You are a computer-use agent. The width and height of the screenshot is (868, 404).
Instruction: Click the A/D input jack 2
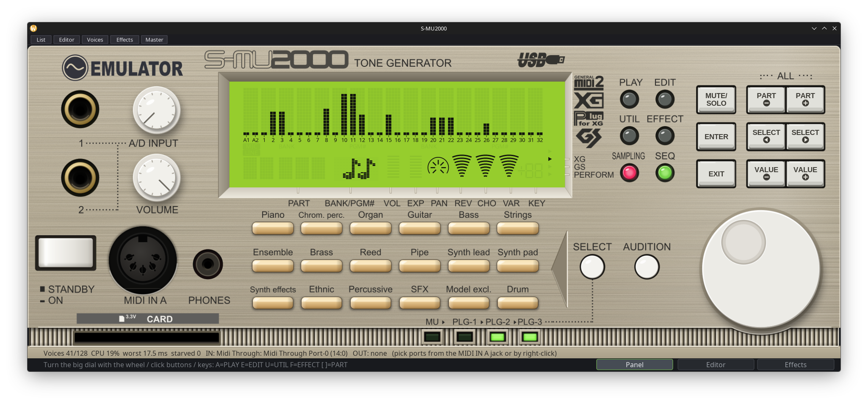coord(80,178)
